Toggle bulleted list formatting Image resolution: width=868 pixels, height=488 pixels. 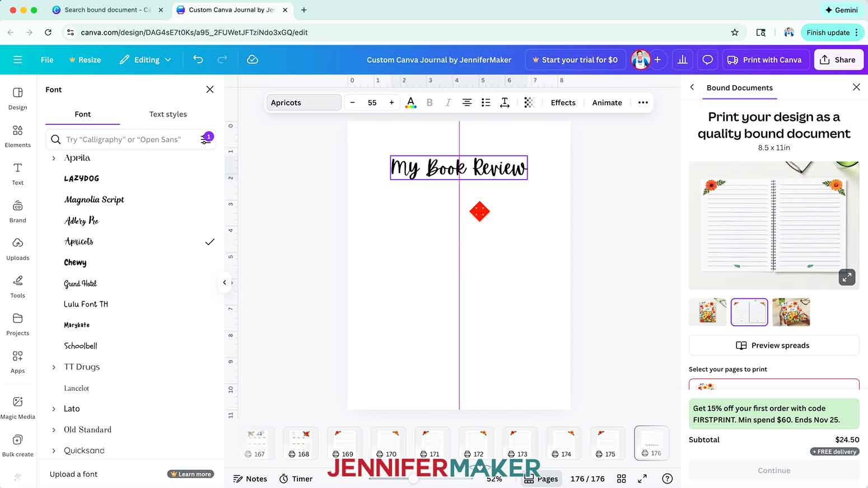pos(486,102)
